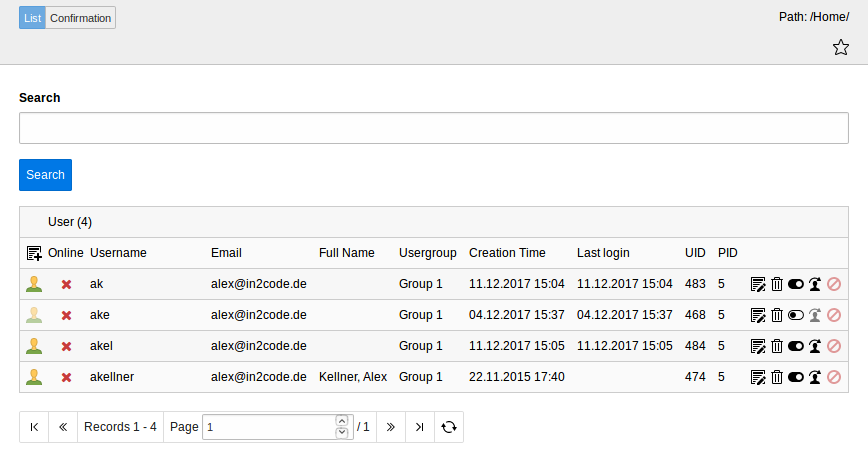Open the user icon for ake
Viewport: 868px width, 452px height.
pos(34,315)
